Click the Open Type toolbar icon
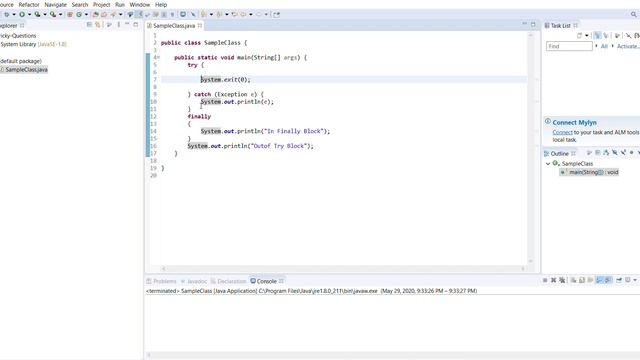This screenshot has height=360, width=640. [95, 14]
